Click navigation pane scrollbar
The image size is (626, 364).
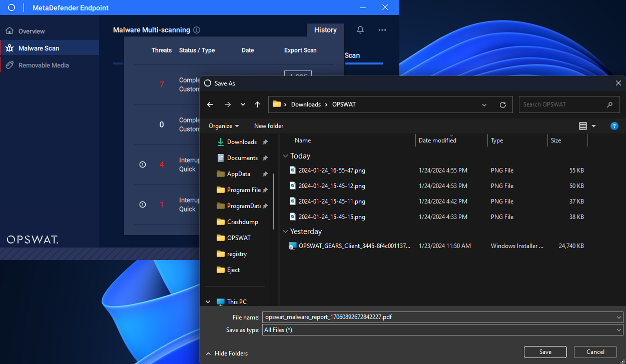coord(274,201)
